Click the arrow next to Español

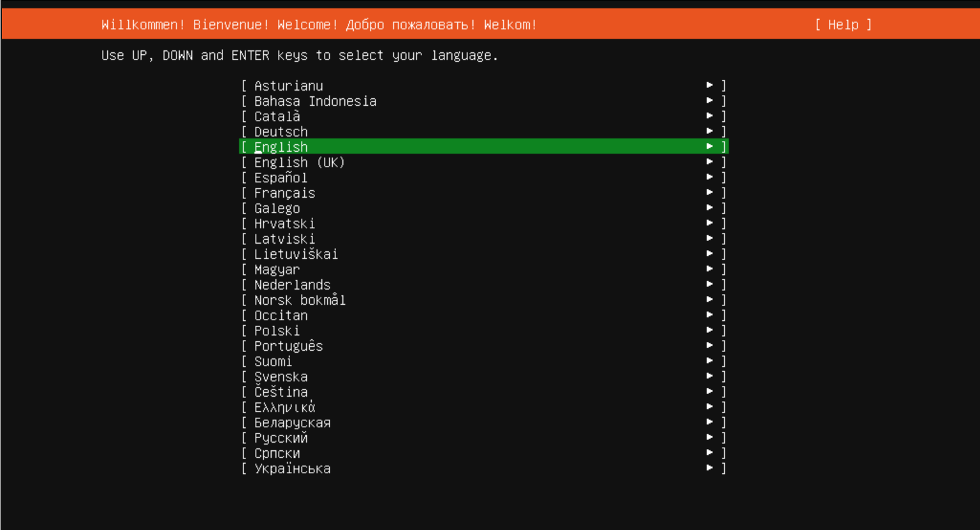tap(710, 177)
